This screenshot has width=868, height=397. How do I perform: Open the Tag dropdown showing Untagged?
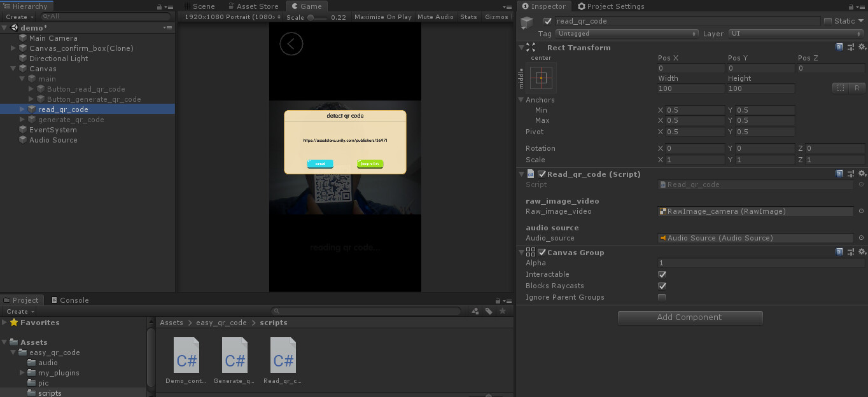click(627, 33)
